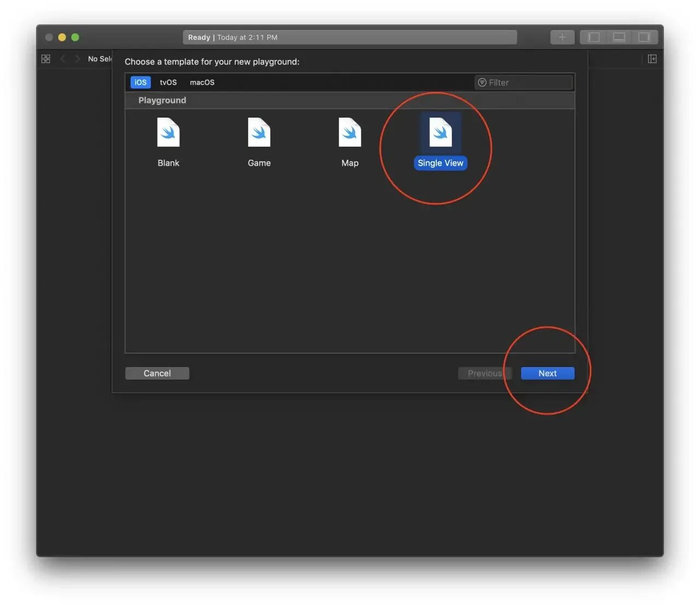Image resolution: width=700 pixels, height=605 pixels.
Task: Select the Blank playground template
Action: coord(168,143)
